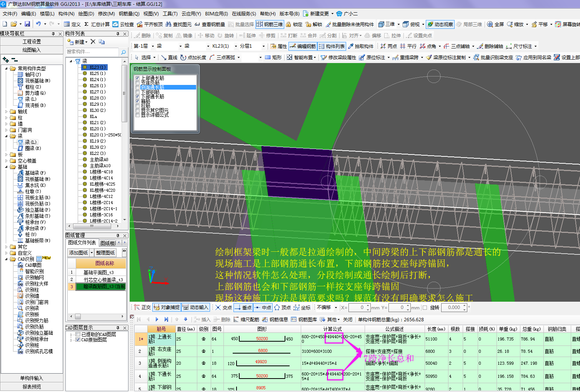
Task: Click 批量识别梁支座 tool
Action: [x=493, y=57]
